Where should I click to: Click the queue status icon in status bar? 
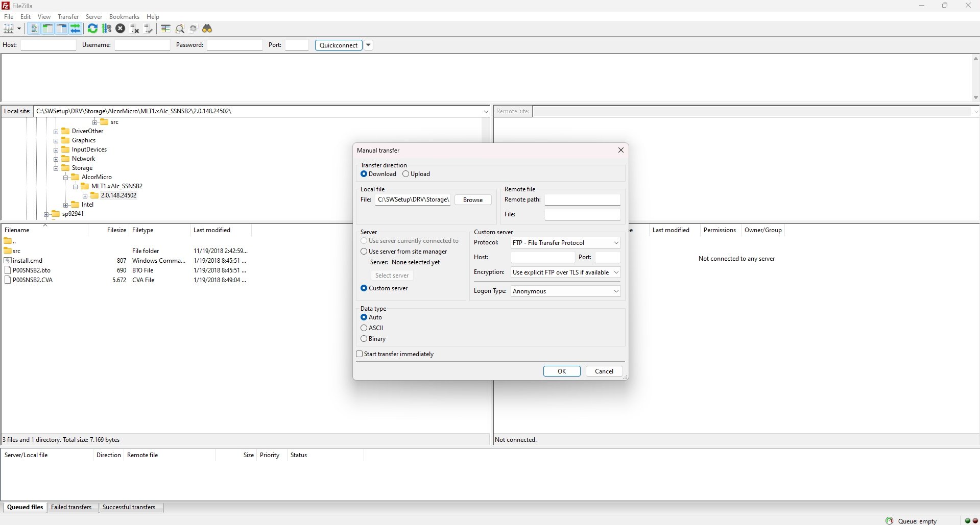tap(890, 521)
